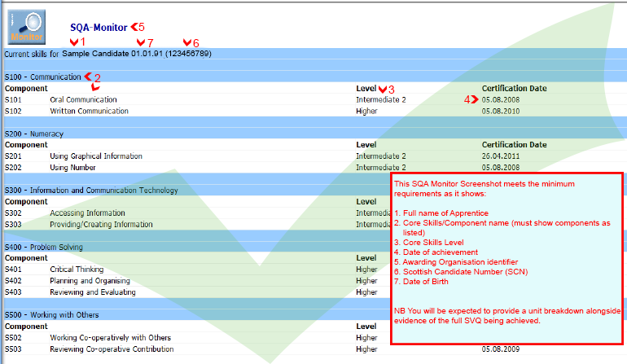Click the Using Graphical Information component
The width and height of the screenshot is (627, 364).
(95, 156)
